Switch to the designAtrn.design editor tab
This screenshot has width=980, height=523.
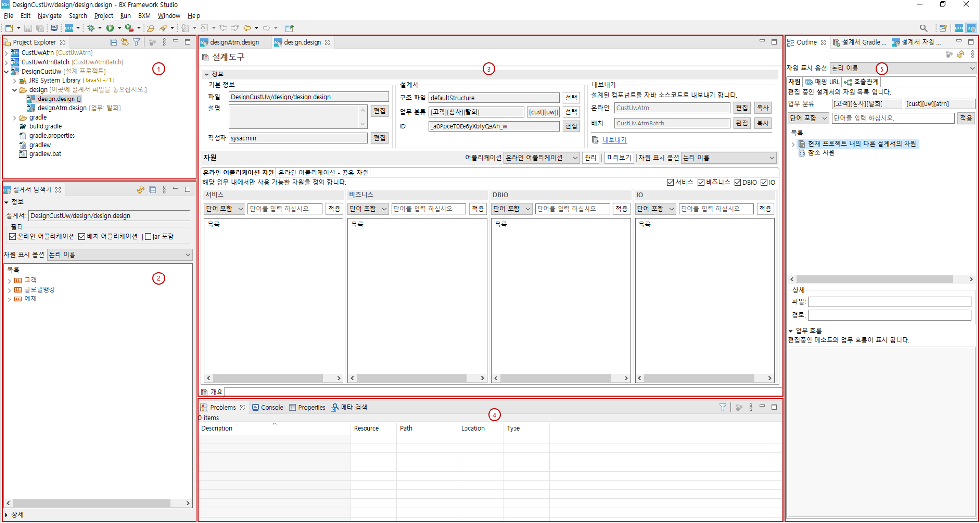coord(234,42)
